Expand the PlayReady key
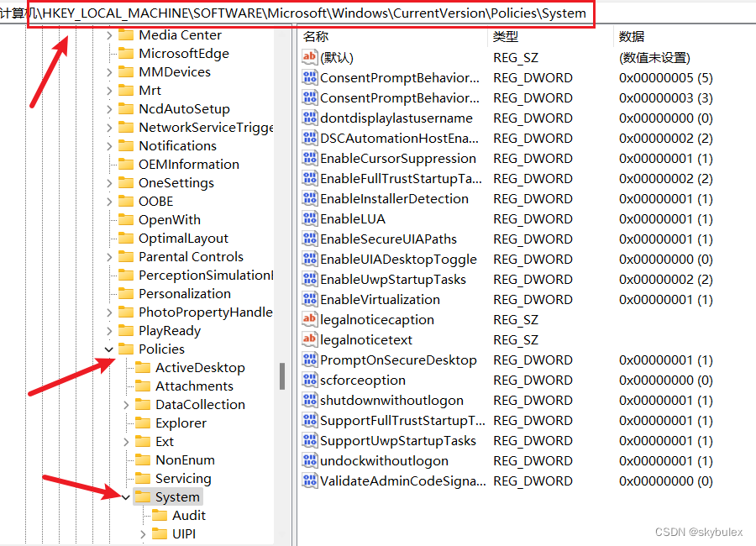Image resolution: width=756 pixels, height=546 pixels. coord(109,331)
